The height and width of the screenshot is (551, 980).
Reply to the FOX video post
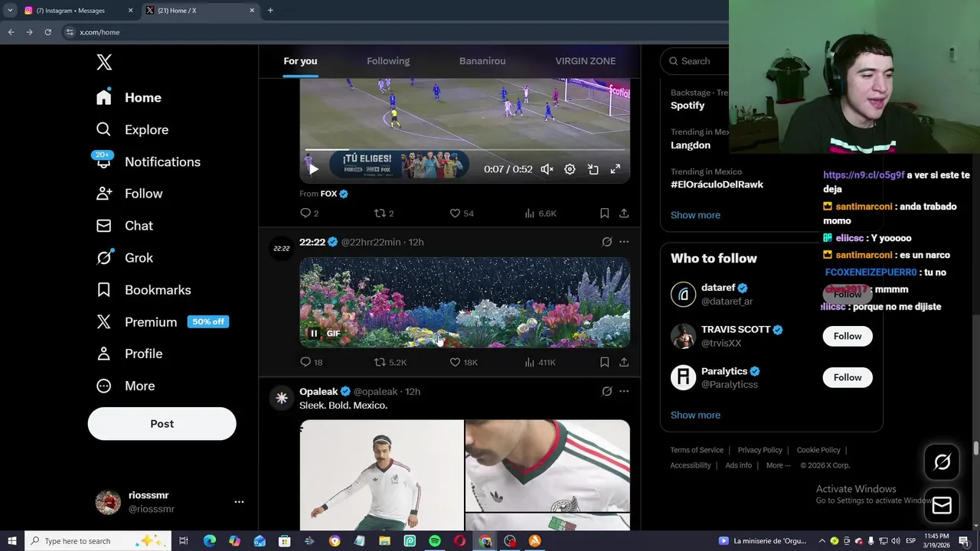tap(309, 214)
